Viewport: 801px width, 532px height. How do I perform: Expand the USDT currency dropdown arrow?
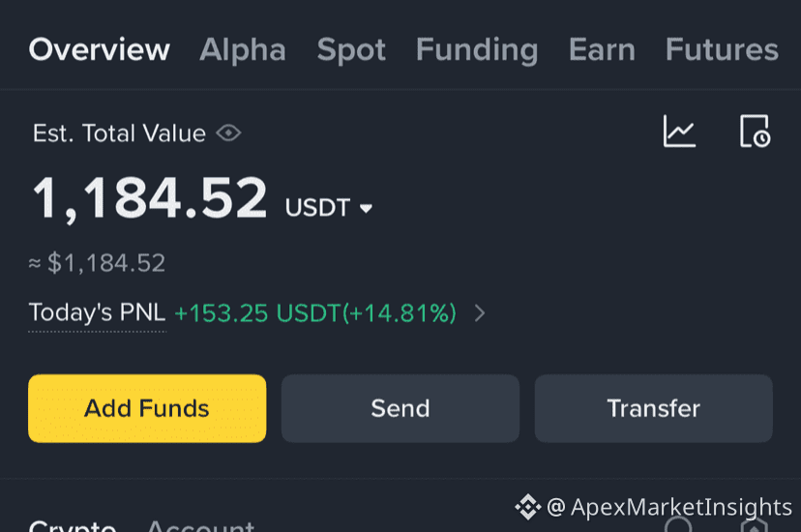pyautogui.click(x=366, y=208)
